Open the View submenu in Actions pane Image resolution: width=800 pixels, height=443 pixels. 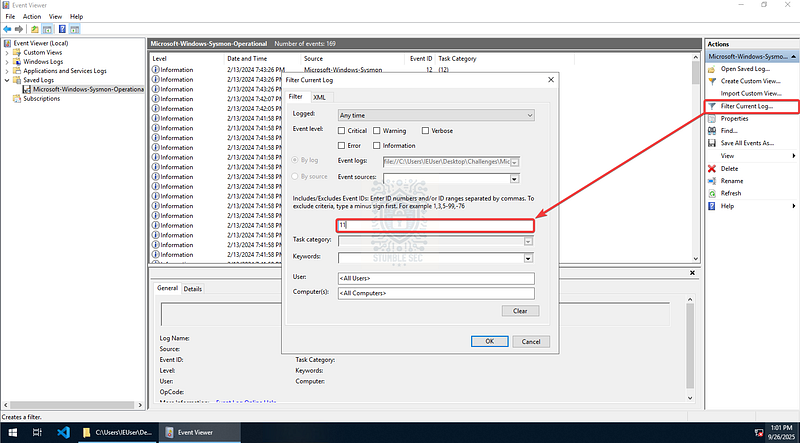(x=752, y=156)
